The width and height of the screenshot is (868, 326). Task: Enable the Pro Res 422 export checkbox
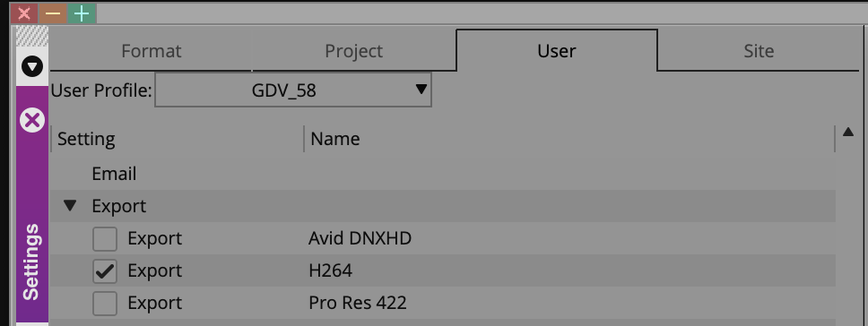105,304
